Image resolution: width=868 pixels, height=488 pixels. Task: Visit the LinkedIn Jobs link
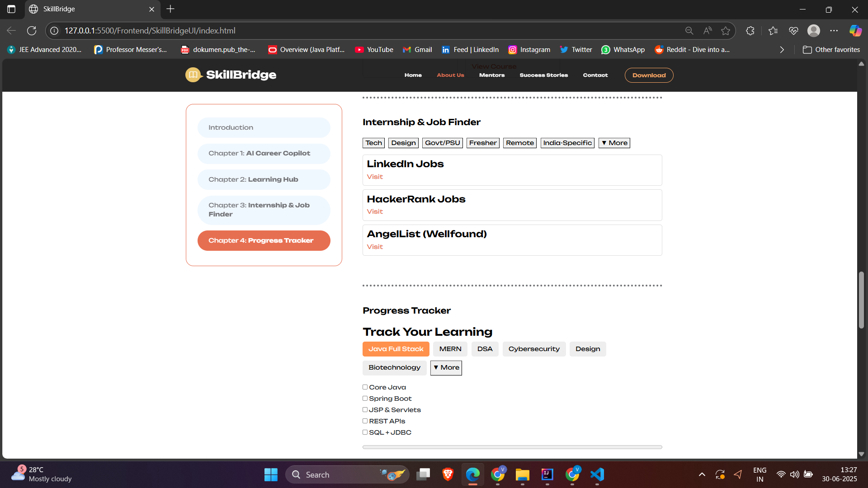375,177
